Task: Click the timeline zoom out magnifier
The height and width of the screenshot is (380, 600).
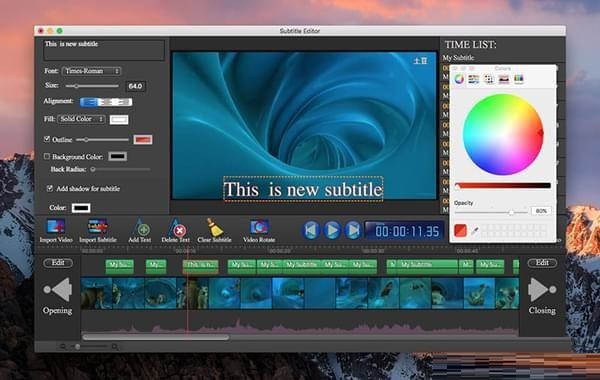Action: click(63, 347)
